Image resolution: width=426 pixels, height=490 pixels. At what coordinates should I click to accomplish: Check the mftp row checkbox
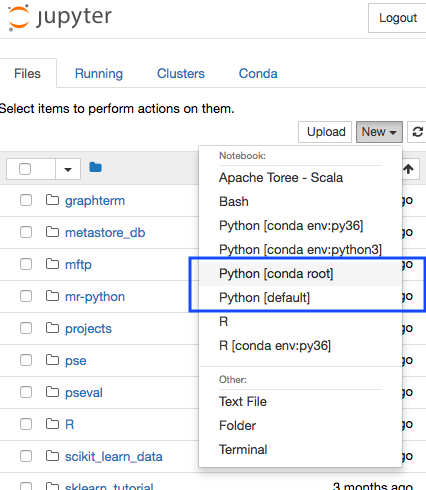[26, 264]
